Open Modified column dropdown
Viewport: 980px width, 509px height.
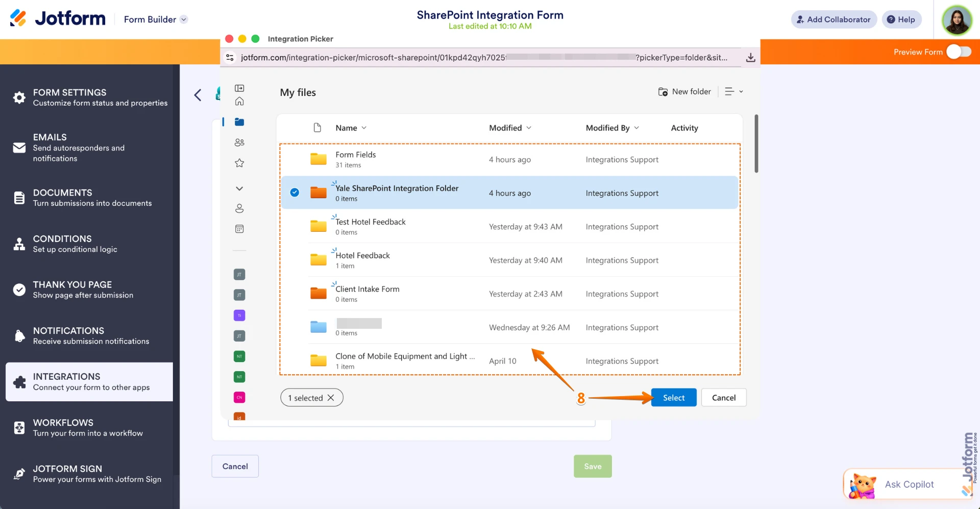510,128
